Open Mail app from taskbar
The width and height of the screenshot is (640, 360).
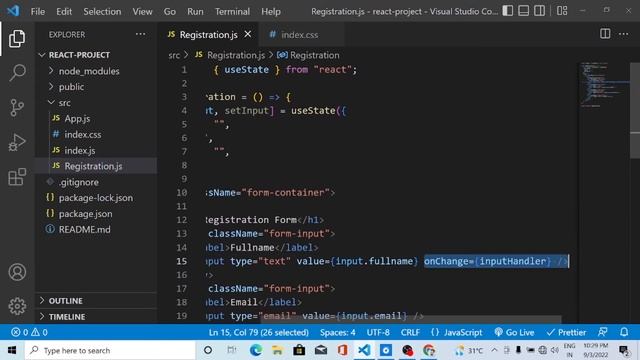click(x=321, y=350)
